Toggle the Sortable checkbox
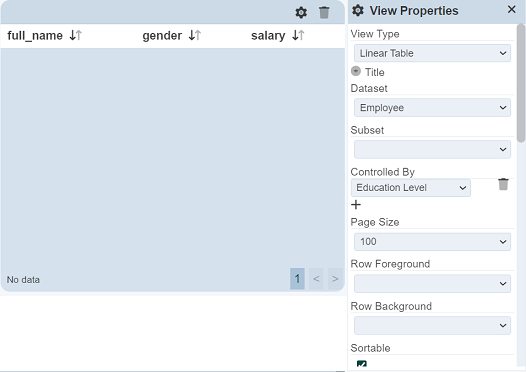The image size is (526, 372). 362,365
